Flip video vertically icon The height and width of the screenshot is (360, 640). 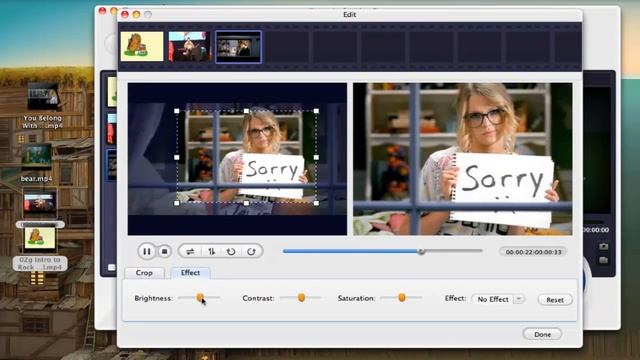211,251
